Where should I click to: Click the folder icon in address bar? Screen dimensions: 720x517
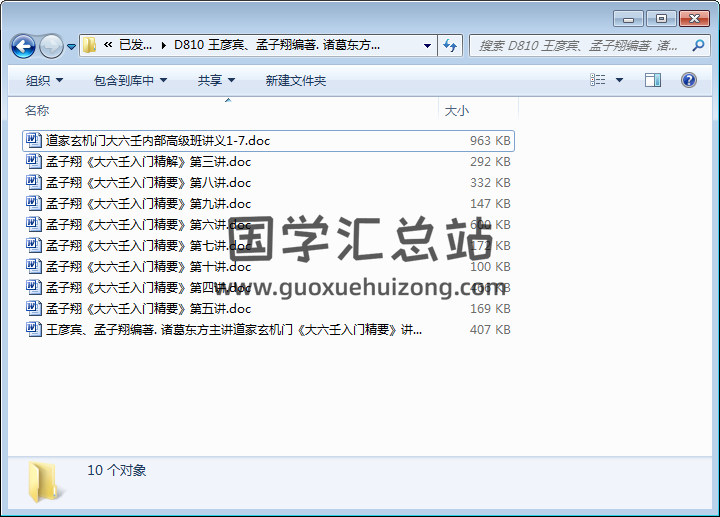pyautogui.click(x=90, y=45)
